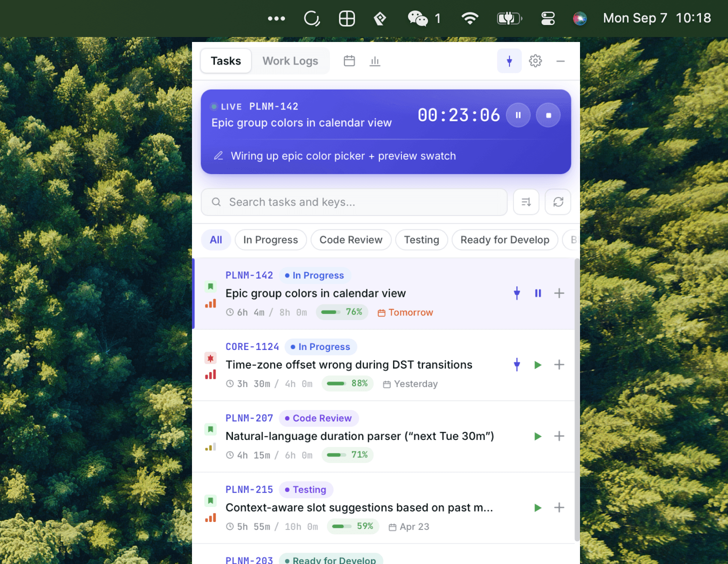Pause timer on PLNM-142 row
This screenshot has height=564, width=728.
click(538, 293)
